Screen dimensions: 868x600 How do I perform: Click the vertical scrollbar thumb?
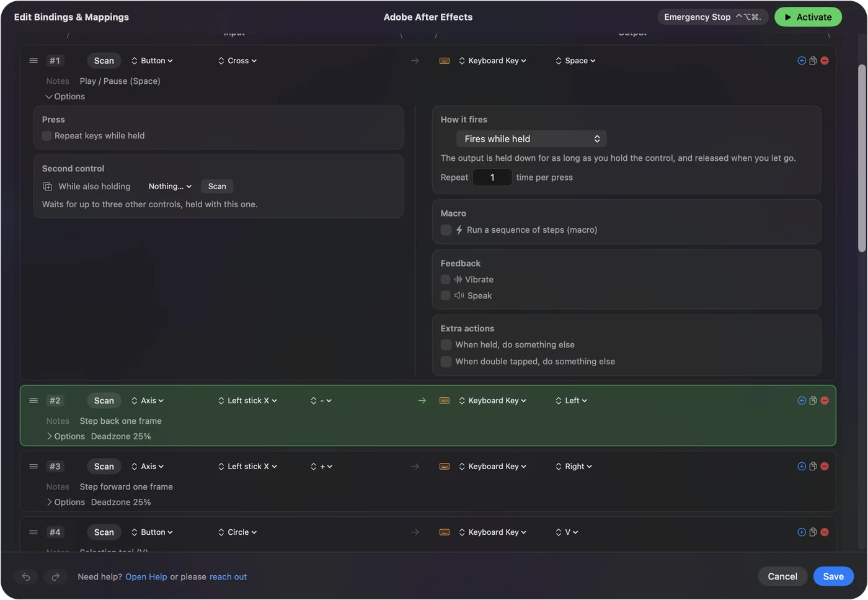862,158
